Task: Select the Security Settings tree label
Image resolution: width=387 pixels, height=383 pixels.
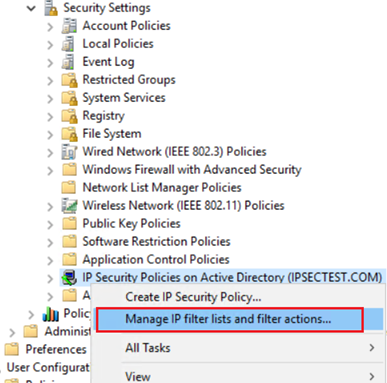Action: pyautogui.click(x=107, y=8)
